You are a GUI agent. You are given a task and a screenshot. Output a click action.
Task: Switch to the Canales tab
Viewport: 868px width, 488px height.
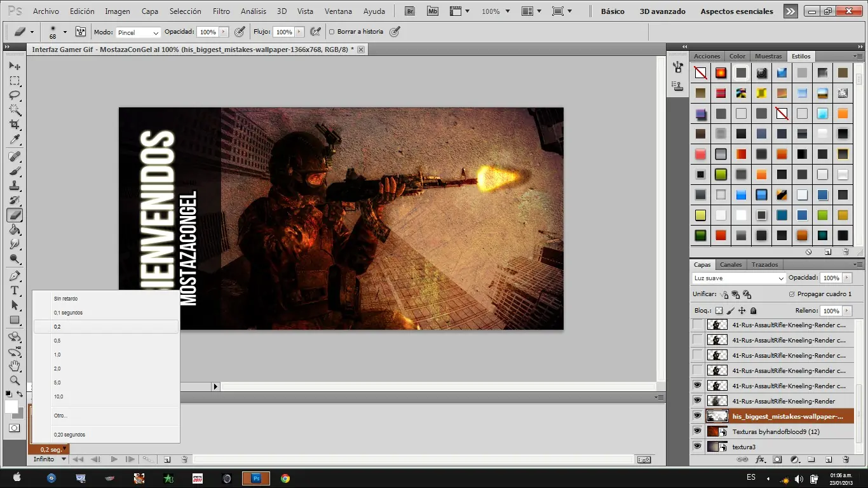731,264
